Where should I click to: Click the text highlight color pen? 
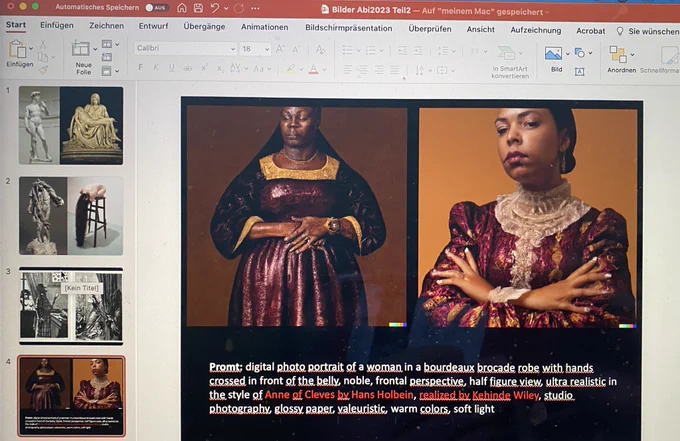click(291, 69)
